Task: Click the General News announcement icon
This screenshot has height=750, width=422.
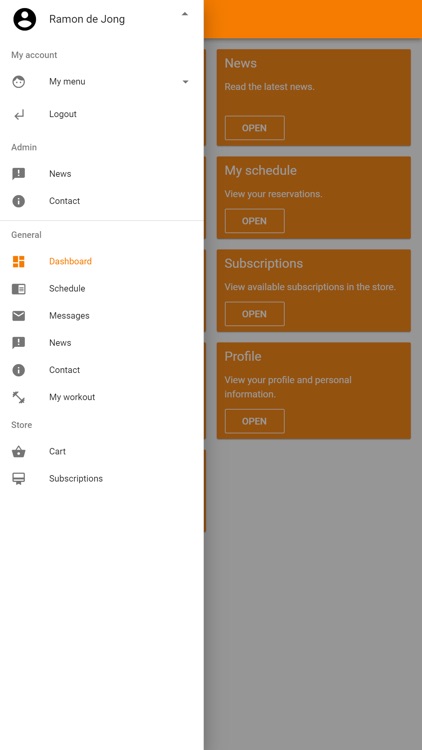Action: click(x=19, y=343)
